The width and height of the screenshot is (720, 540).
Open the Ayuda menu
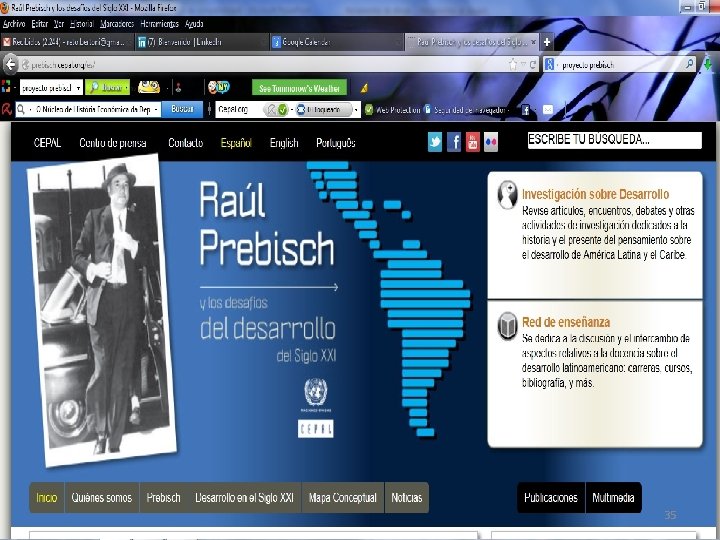(x=194, y=24)
